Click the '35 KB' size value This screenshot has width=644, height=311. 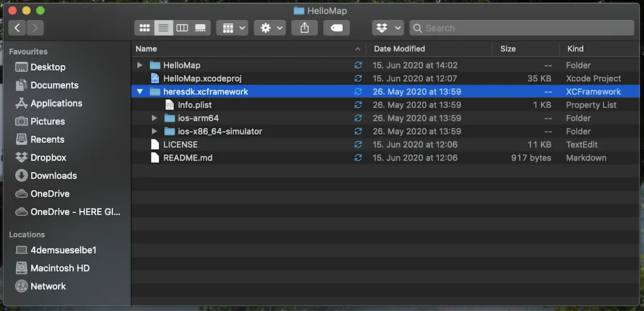[x=539, y=78]
